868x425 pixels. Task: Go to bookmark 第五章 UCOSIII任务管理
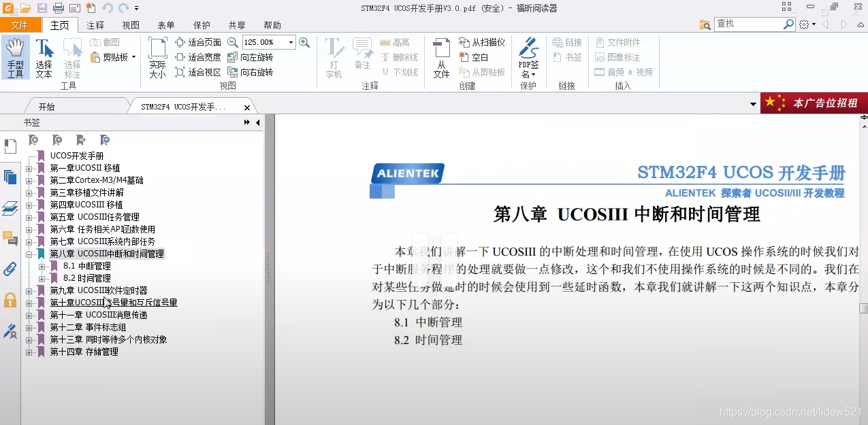click(95, 217)
